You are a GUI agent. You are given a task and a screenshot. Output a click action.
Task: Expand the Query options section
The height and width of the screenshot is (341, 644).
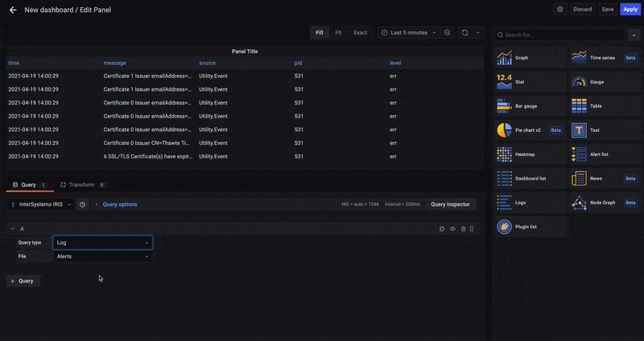(119, 204)
